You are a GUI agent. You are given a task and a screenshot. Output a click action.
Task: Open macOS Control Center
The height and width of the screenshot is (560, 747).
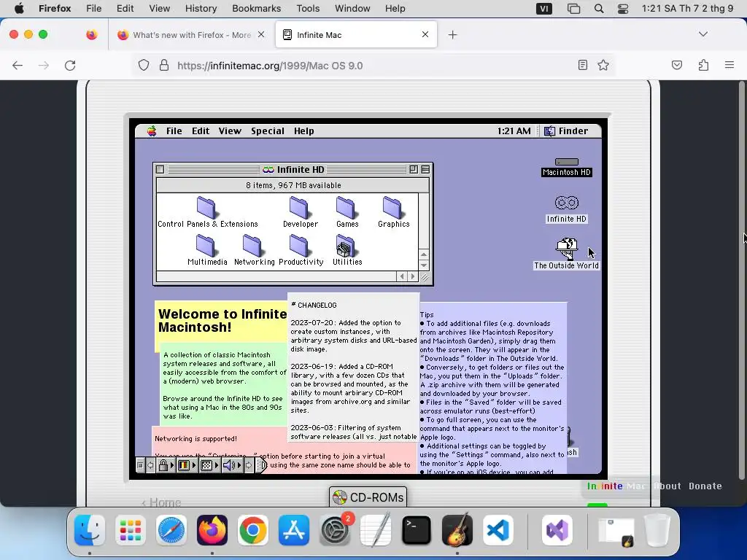click(623, 9)
